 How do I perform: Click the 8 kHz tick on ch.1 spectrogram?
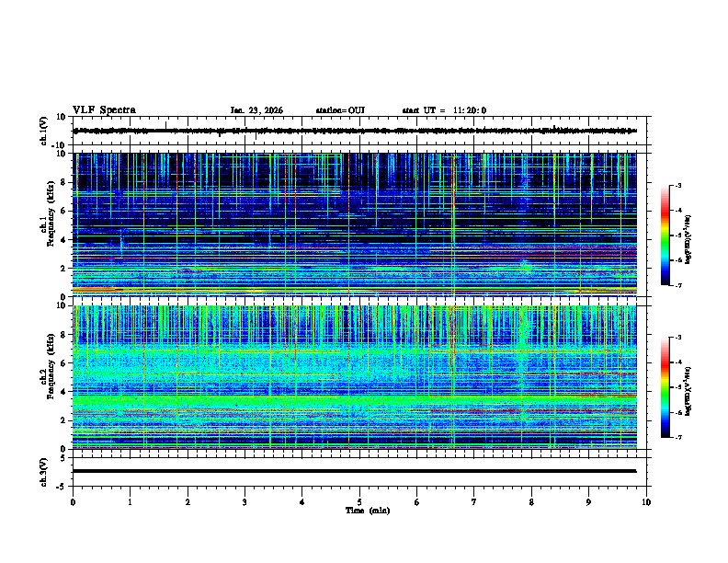click(65, 182)
